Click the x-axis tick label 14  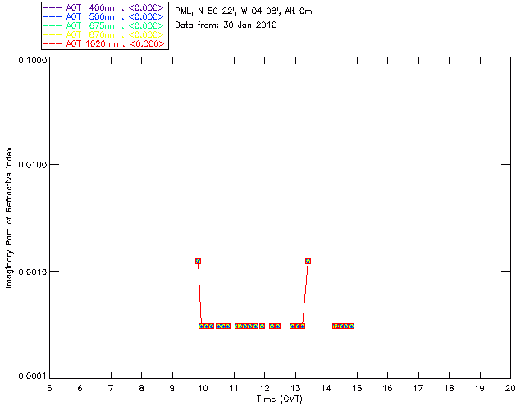[x=326, y=388]
